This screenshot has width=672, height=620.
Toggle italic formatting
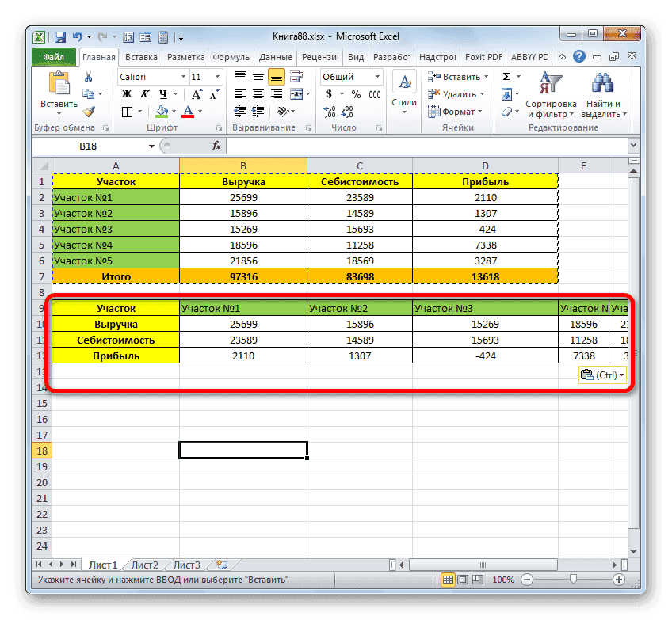tap(144, 94)
